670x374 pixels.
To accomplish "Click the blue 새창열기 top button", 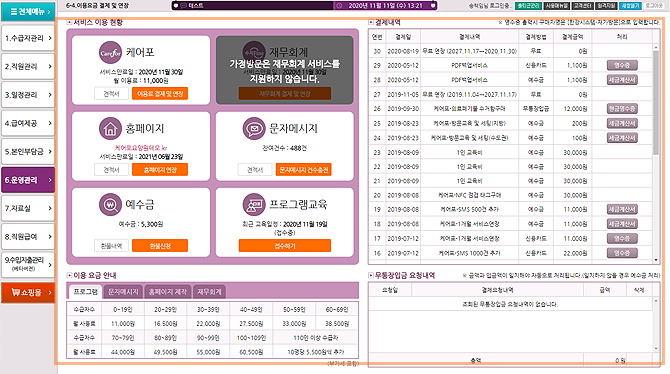I will click(630, 6).
